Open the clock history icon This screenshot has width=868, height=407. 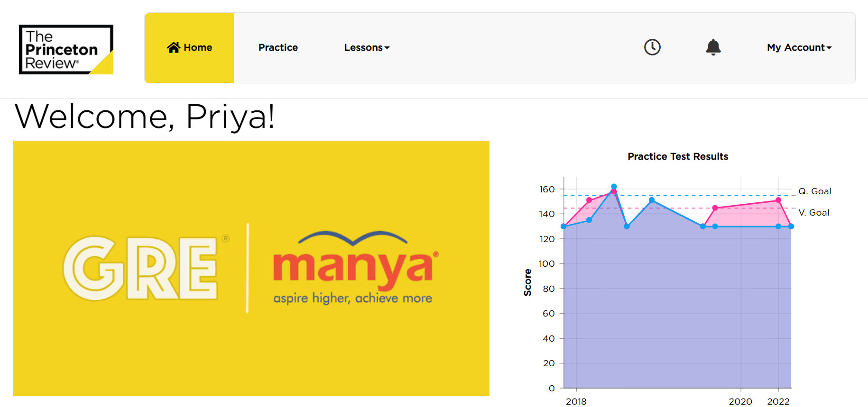(x=652, y=47)
